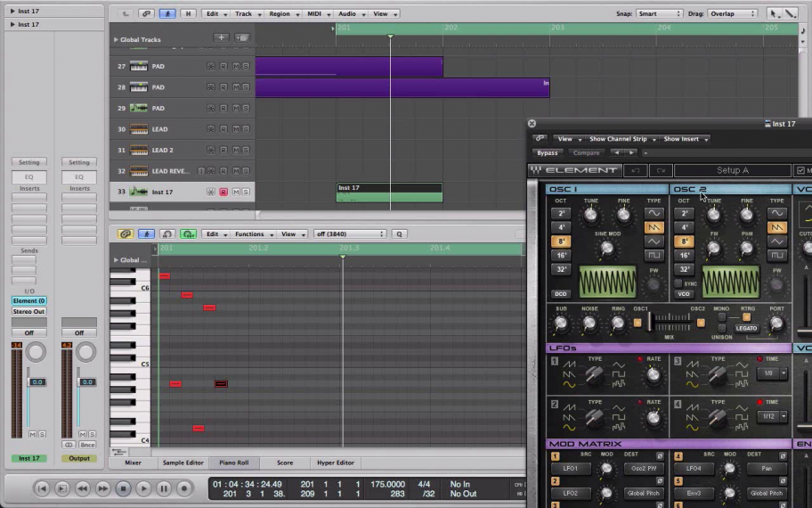812x508 pixels.
Task: Click previous setting arrow in plugin header
Action: [616, 153]
